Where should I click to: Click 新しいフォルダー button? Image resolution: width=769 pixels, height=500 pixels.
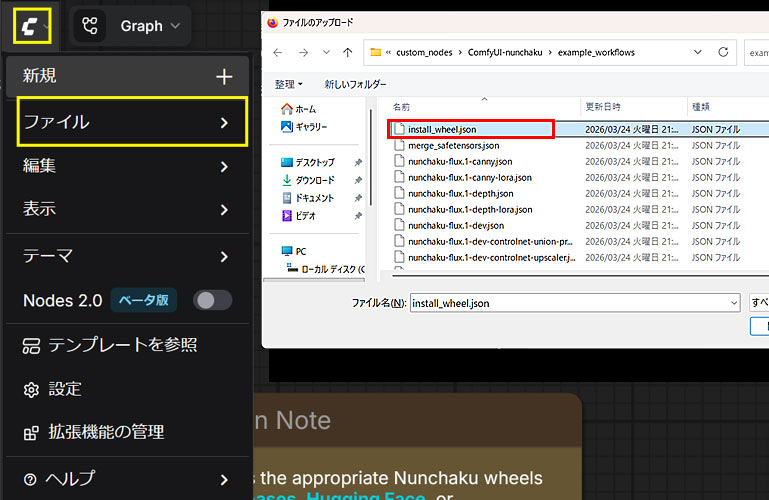click(355, 84)
